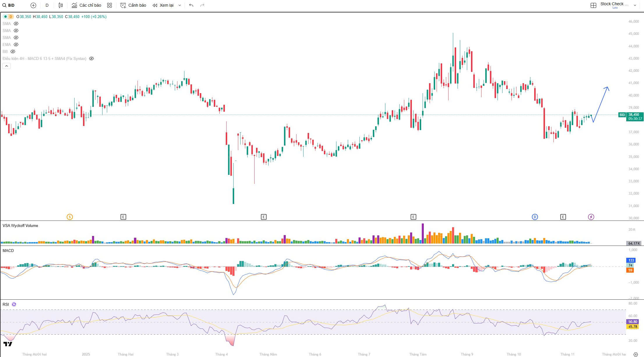The image size is (644, 357).
Task: Toggle visibility of EMA indicator
Action: point(16,45)
